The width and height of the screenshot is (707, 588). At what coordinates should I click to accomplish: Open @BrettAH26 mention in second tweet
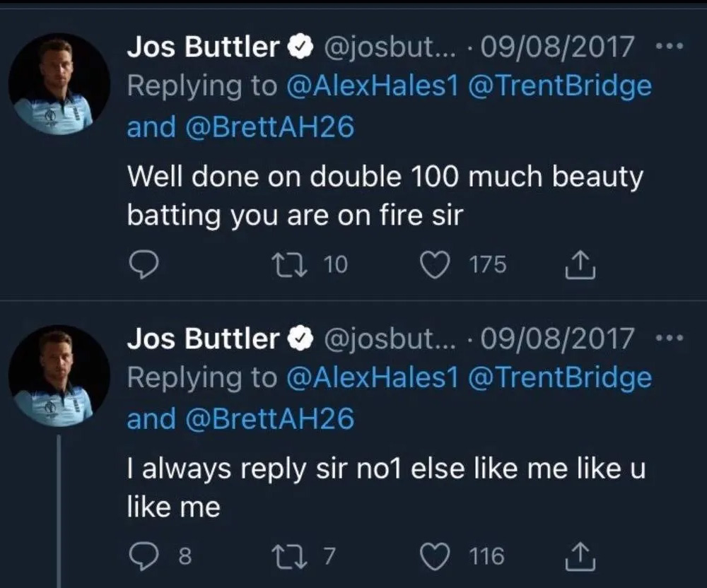click(269, 420)
